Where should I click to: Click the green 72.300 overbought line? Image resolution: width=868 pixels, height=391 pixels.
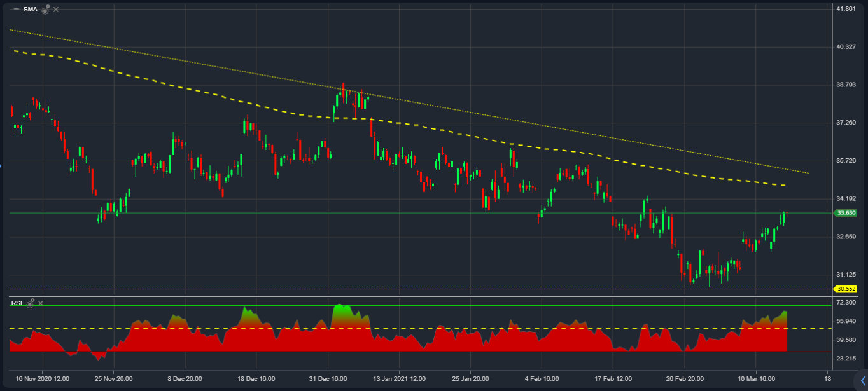pos(445,304)
